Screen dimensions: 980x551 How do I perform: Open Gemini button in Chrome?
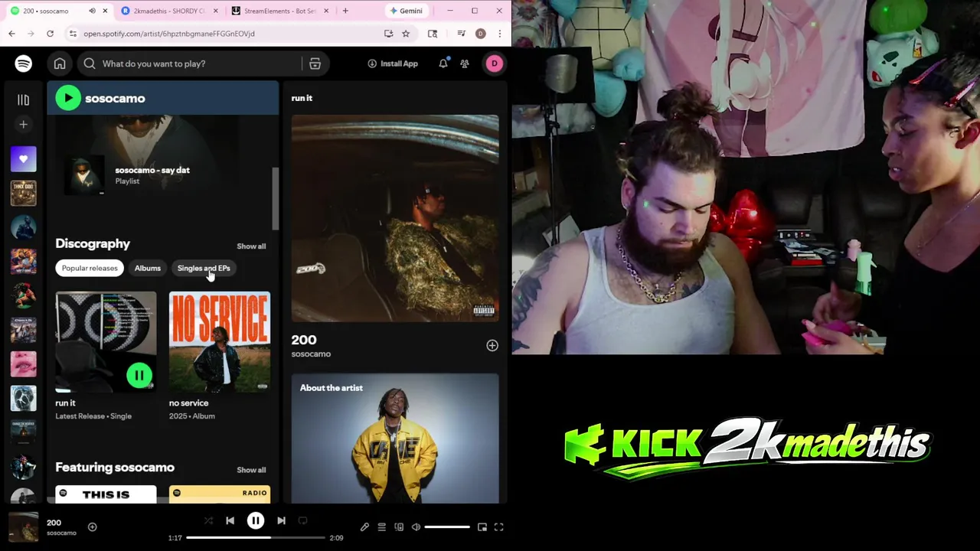click(405, 11)
